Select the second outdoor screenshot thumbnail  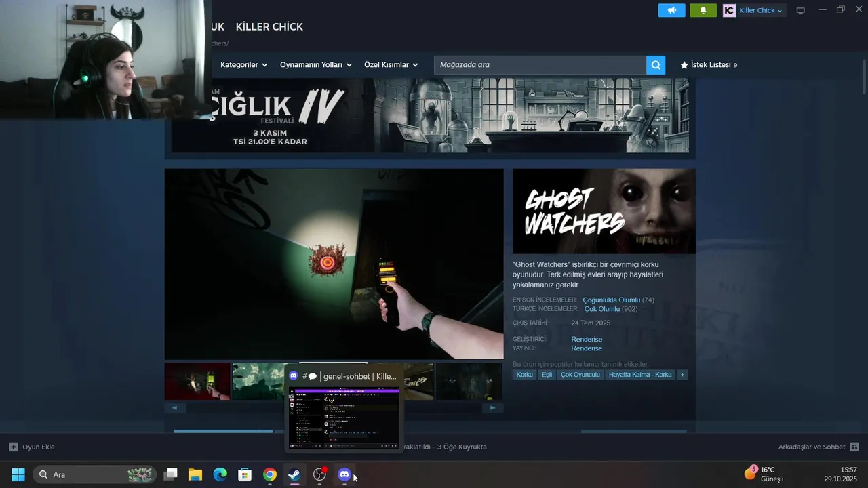pyautogui.click(x=258, y=382)
